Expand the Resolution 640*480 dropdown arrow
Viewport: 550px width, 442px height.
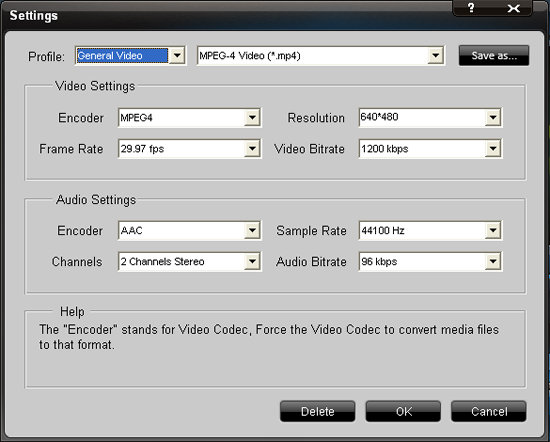(x=493, y=118)
